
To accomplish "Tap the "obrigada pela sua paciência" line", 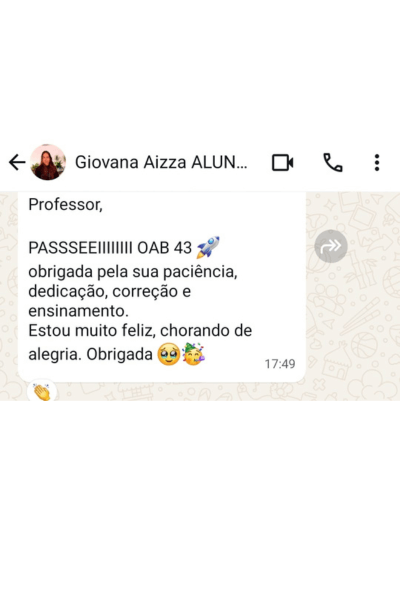I will pyautogui.click(x=133, y=272).
